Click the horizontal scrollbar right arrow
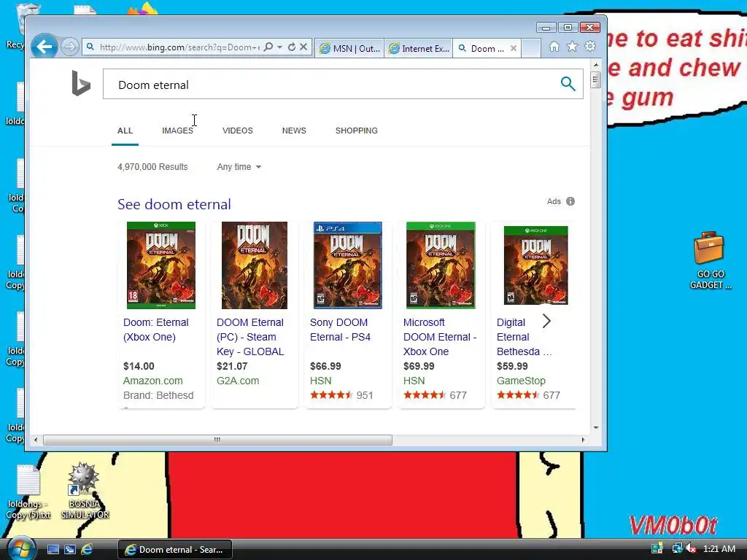This screenshot has height=560, width=747. [583, 440]
